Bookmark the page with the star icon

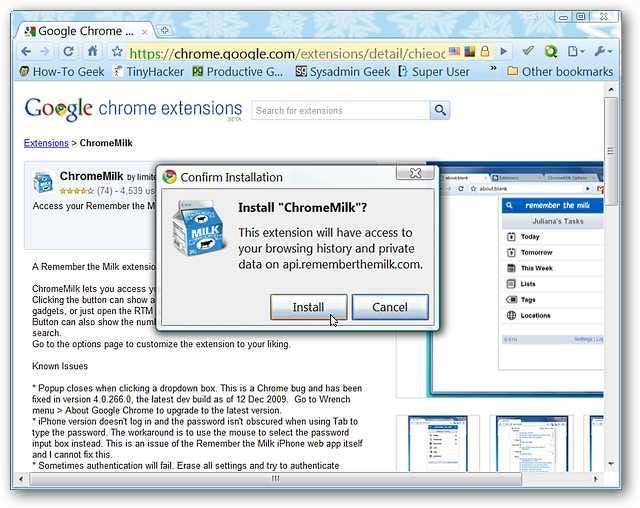tap(117, 51)
